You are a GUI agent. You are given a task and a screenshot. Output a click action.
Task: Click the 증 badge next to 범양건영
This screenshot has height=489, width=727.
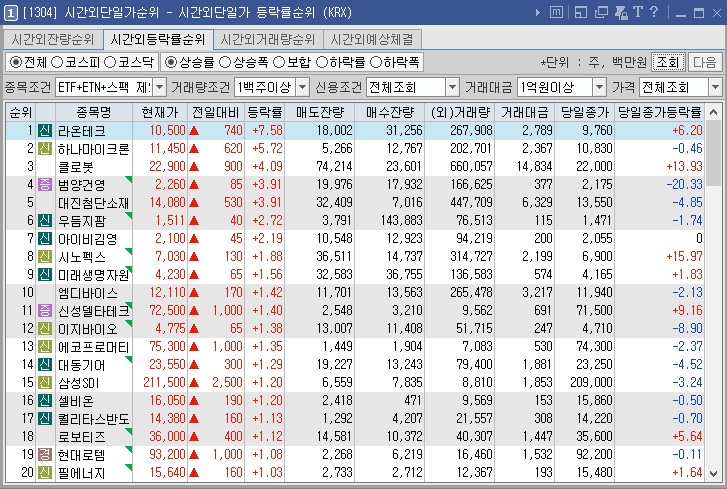[45, 185]
